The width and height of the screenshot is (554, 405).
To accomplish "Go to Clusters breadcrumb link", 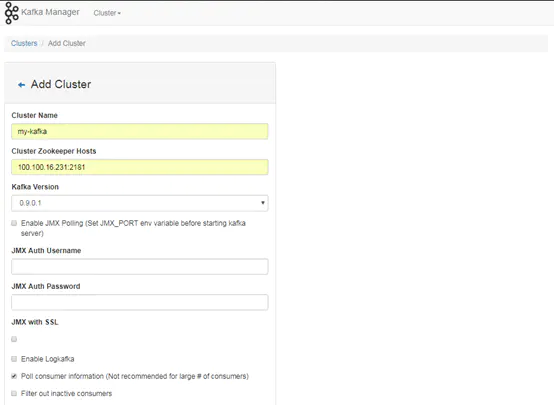I will (24, 43).
